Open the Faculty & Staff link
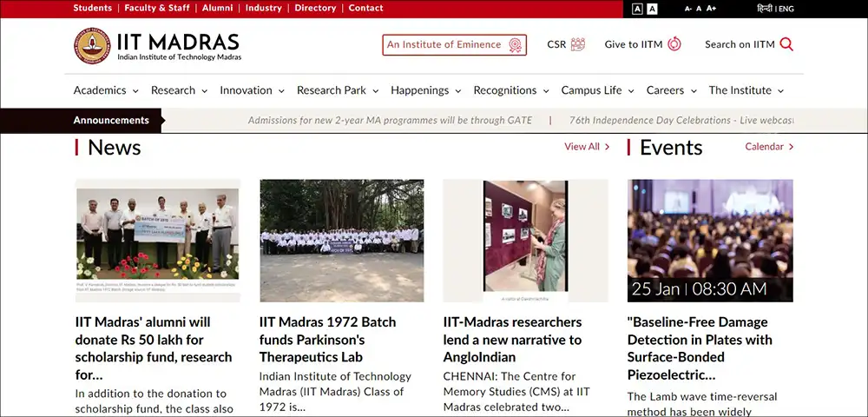The width and height of the screenshot is (868, 417). (x=156, y=9)
